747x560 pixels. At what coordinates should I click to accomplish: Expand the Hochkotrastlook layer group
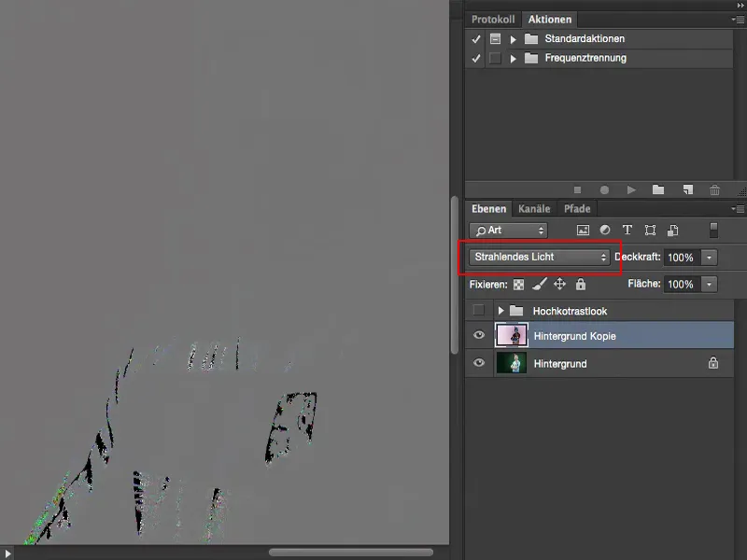click(500, 311)
